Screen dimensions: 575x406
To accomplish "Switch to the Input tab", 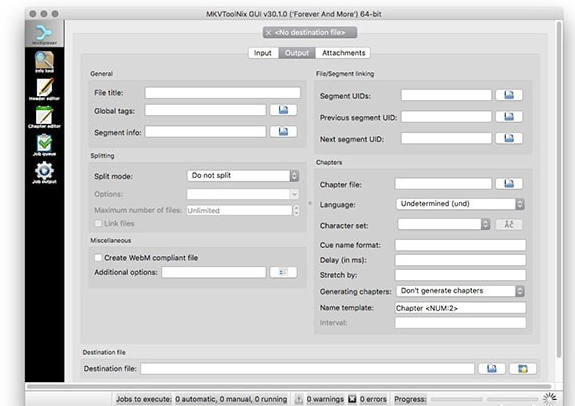I will [x=263, y=53].
